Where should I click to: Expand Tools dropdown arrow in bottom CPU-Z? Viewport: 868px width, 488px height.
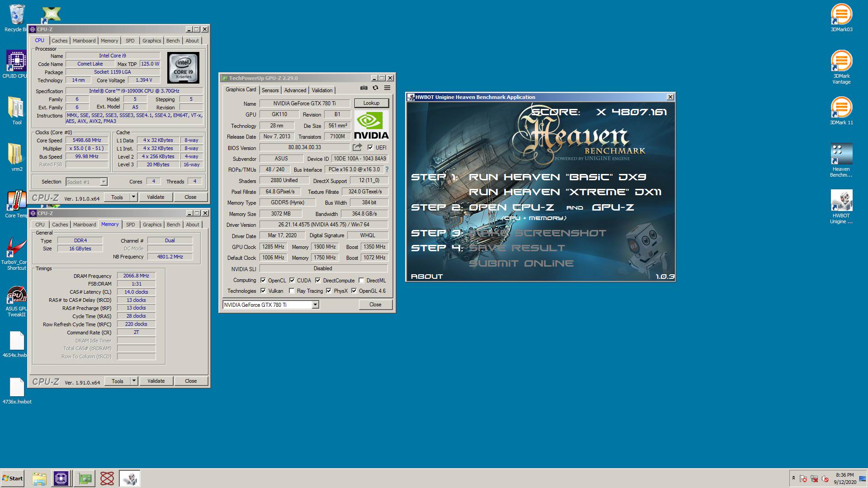[134, 381]
